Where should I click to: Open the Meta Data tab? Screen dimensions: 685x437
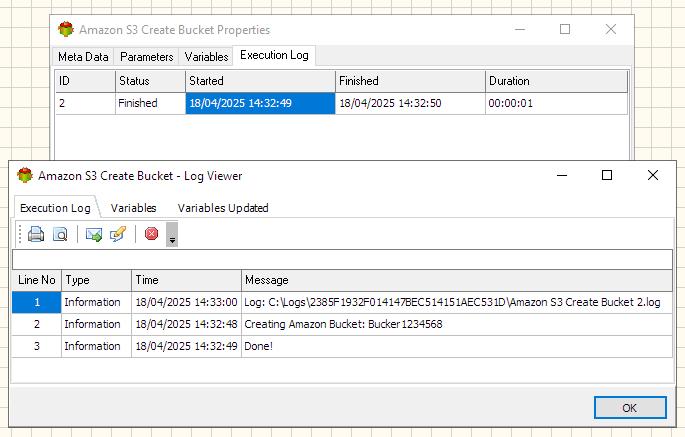(83, 57)
